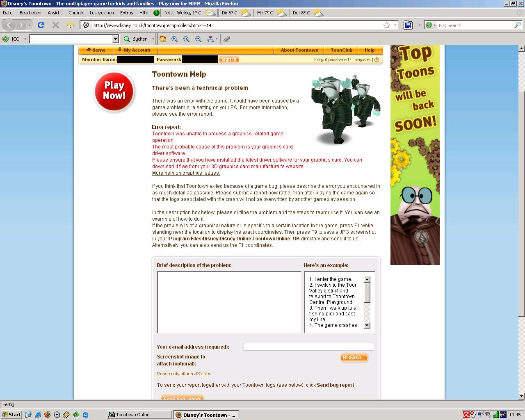
Task: Open the Extras menu
Action: (126, 13)
